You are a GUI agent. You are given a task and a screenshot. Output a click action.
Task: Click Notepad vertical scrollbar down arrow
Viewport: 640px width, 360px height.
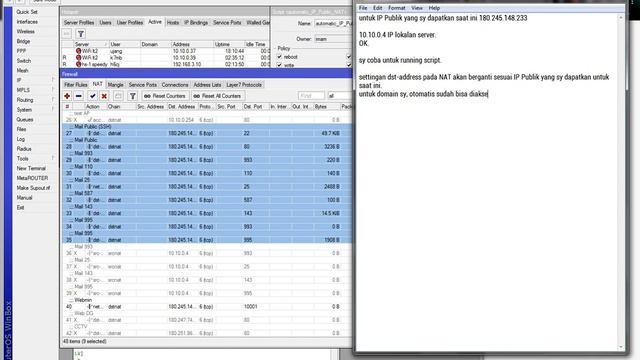point(621,347)
